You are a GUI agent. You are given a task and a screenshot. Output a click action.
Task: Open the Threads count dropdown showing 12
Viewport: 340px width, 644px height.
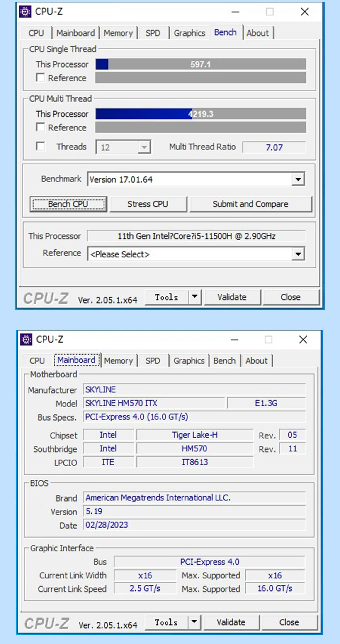click(x=144, y=147)
